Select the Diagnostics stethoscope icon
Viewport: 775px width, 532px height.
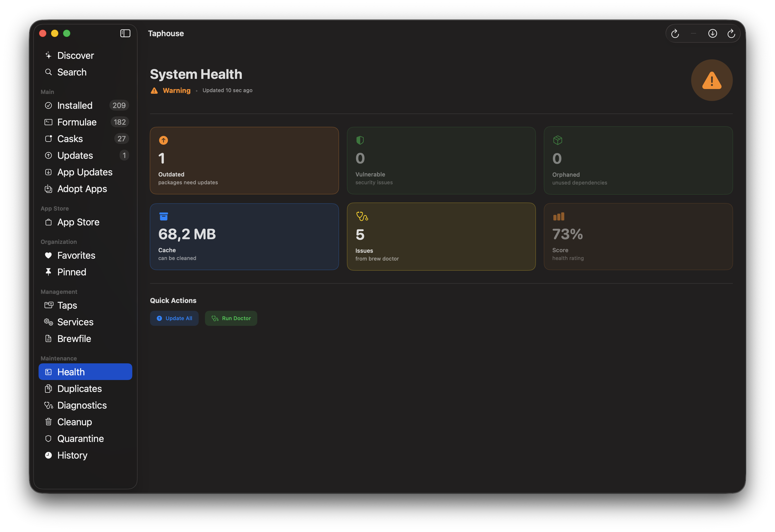(48, 405)
